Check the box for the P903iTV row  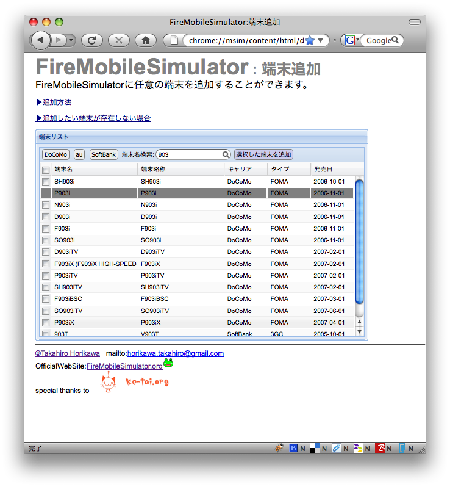[46, 276]
